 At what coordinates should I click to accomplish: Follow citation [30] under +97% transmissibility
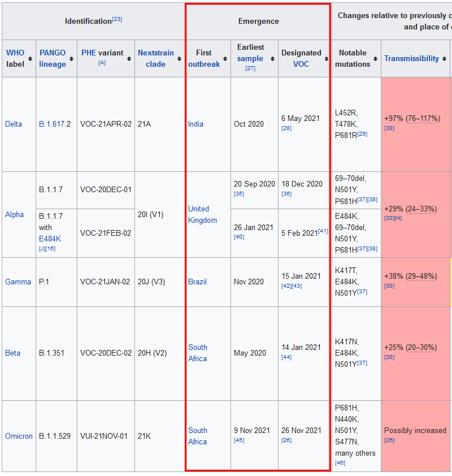(389, 128)
